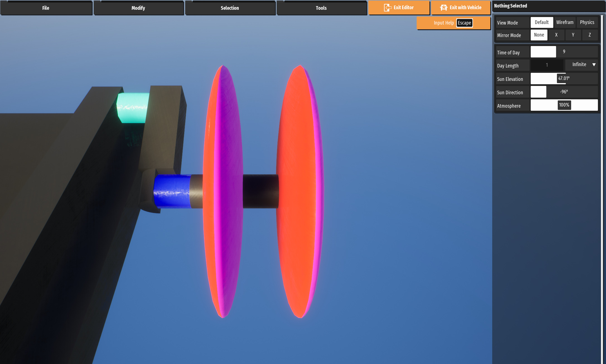Screen dimensions: 606x364
Task: Enable mirror mode on X axis
Action: point(556,35)
